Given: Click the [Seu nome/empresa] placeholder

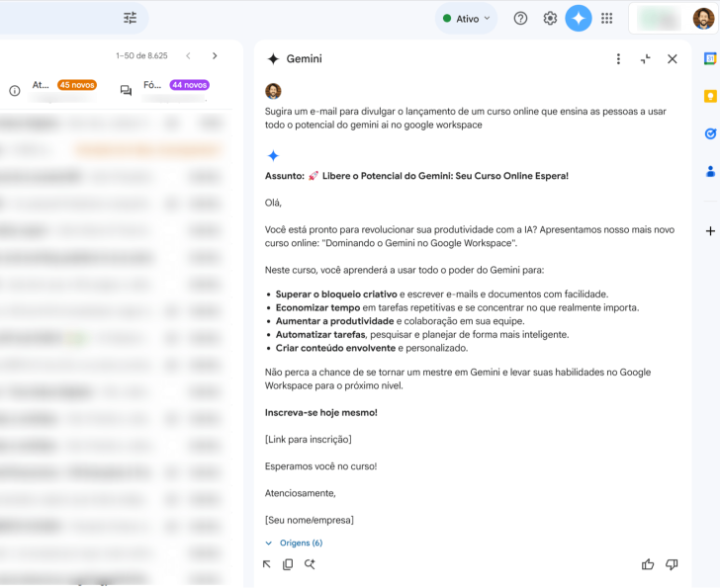Looking at the screenshot, I should tap(309, 520).
